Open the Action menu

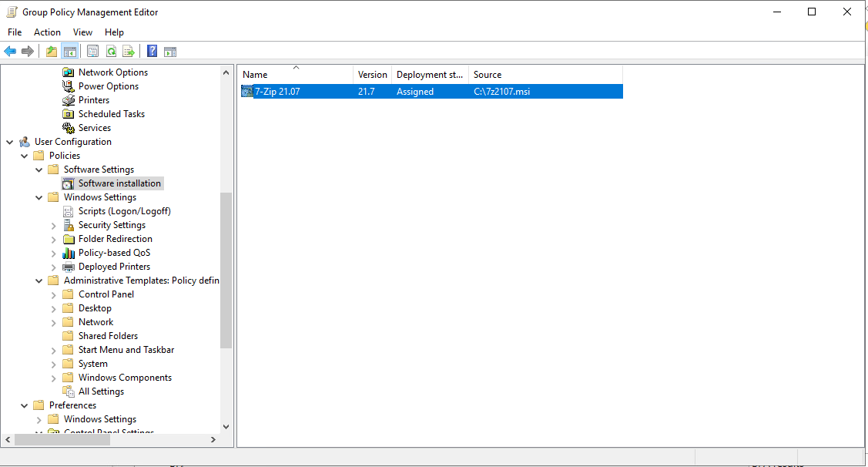tap(47, 32)
